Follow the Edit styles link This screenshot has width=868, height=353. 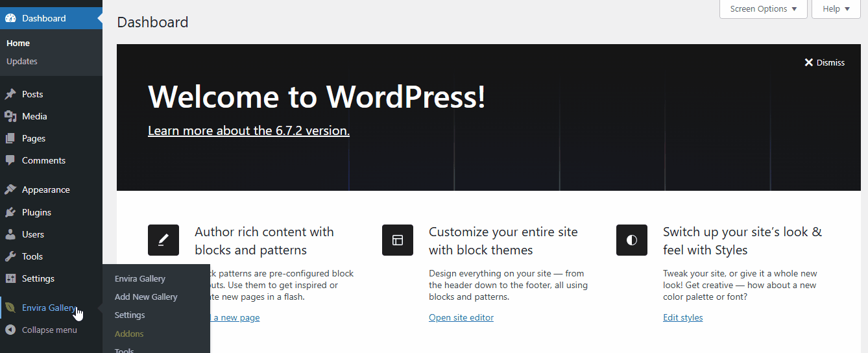point(682,317)
